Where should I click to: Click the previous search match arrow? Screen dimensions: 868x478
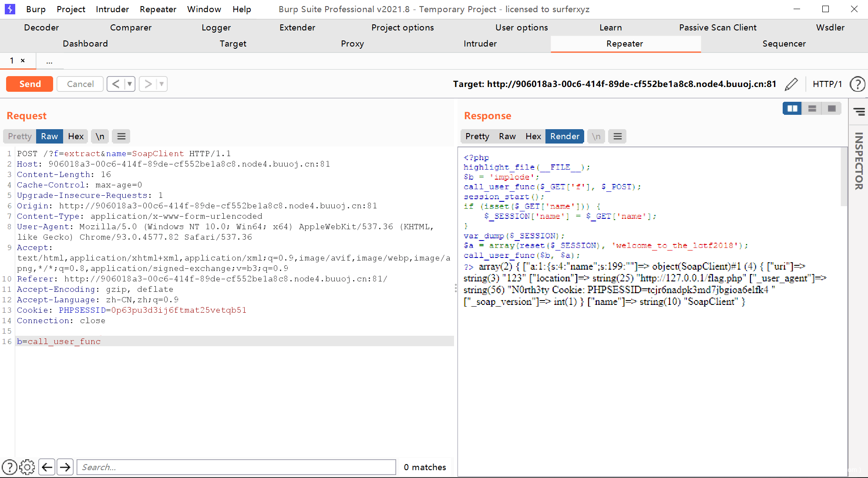tap(47, 467)
